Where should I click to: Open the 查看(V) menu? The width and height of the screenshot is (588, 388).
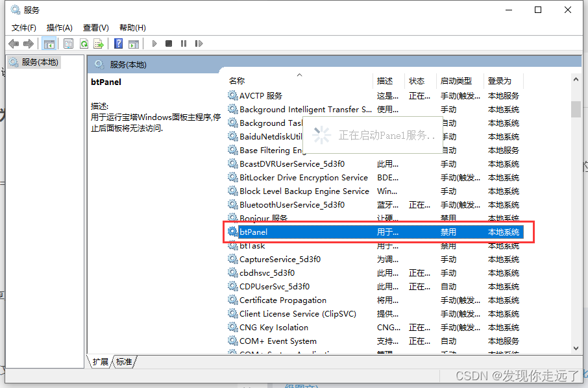coord(95,28)
